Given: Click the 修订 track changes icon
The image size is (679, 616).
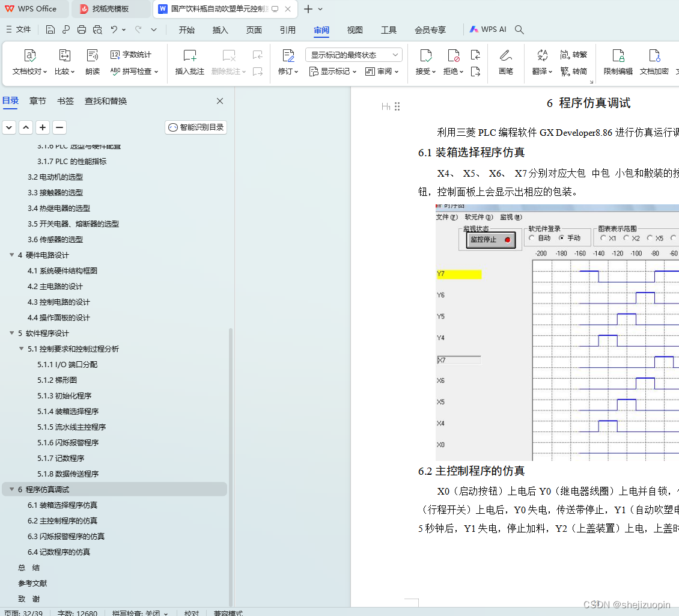Looking at the screenshot, I should pos(288,63).
